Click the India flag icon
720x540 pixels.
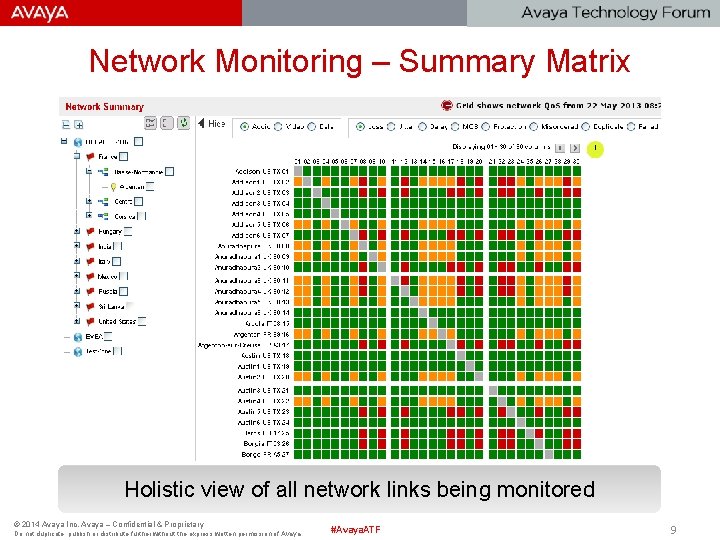(x=90, y=247)
